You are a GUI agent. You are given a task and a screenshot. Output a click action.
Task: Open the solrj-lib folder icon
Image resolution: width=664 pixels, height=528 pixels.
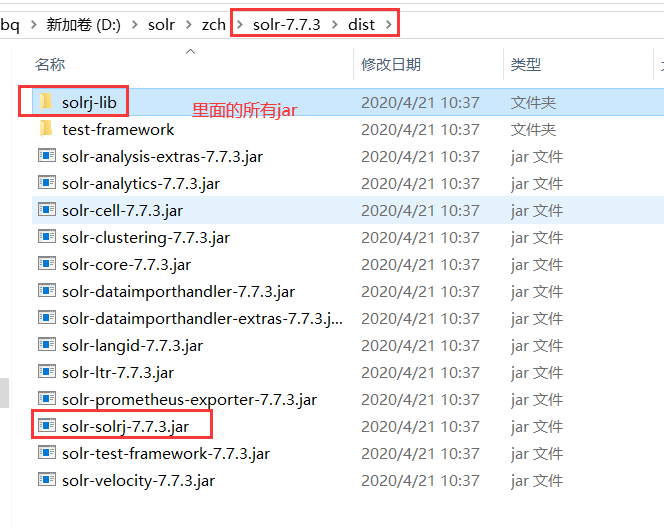tap(46, 102)
